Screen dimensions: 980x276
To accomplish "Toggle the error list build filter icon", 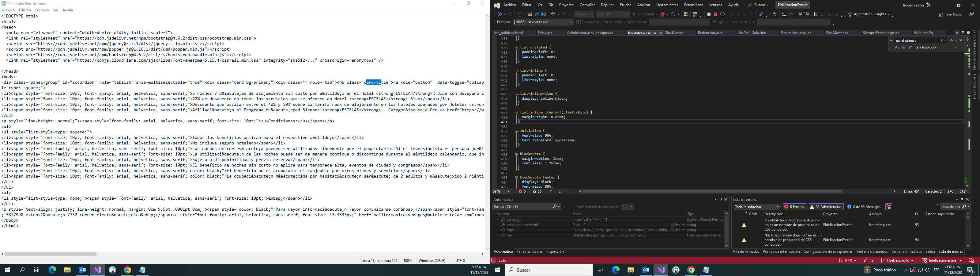I will (889, 207).
